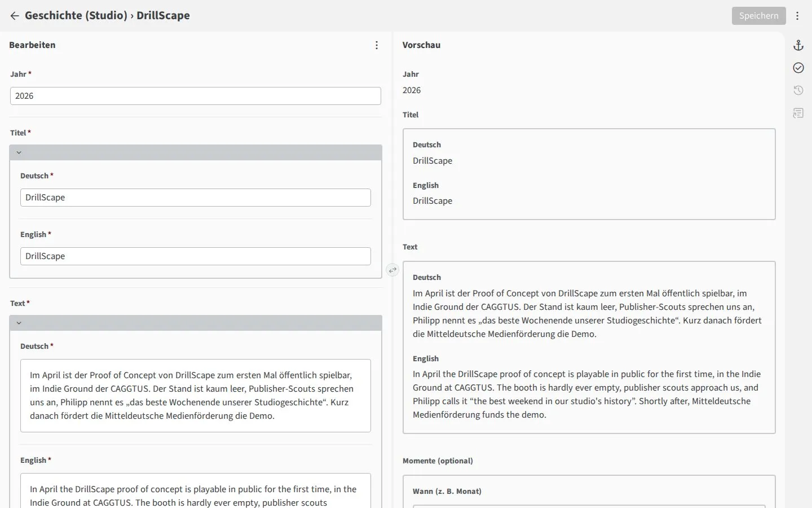Click the 2026 value in the Vorschau panel
This screenshot has width=812, height=508.
(412, 90)
